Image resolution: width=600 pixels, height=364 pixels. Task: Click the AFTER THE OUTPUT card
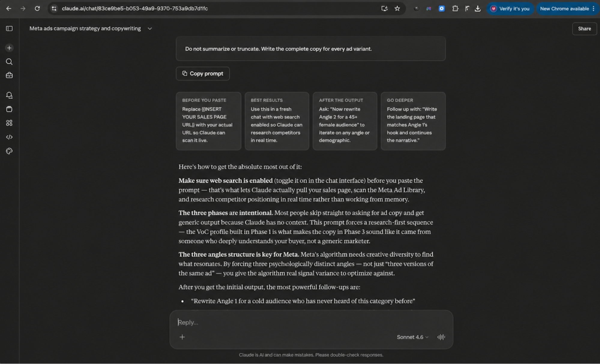[x=345, y=121]
